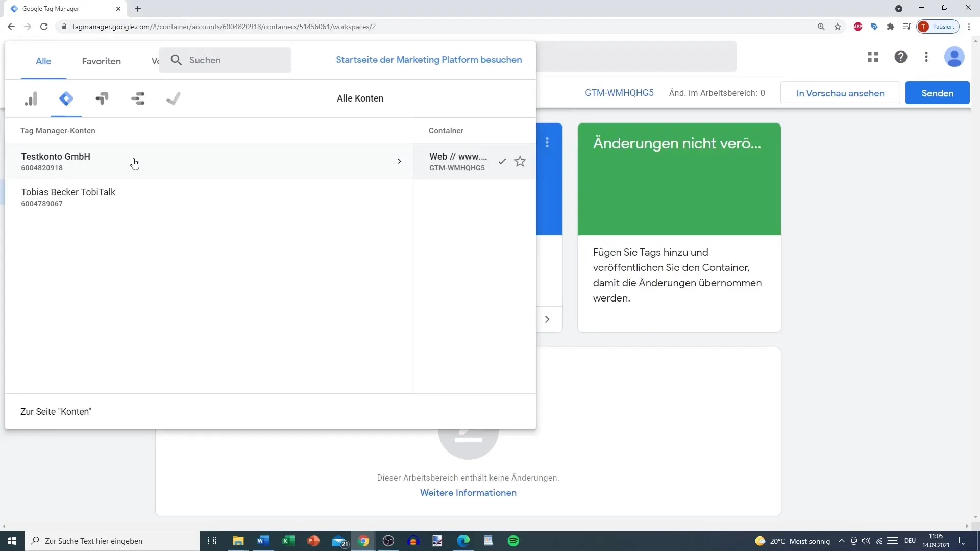
Task: Select the Data Studio product icon
Action: pos(138,98)
